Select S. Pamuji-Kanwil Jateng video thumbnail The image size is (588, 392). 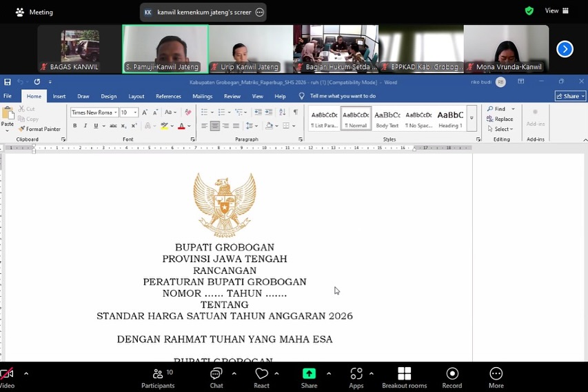click(165, 49)
